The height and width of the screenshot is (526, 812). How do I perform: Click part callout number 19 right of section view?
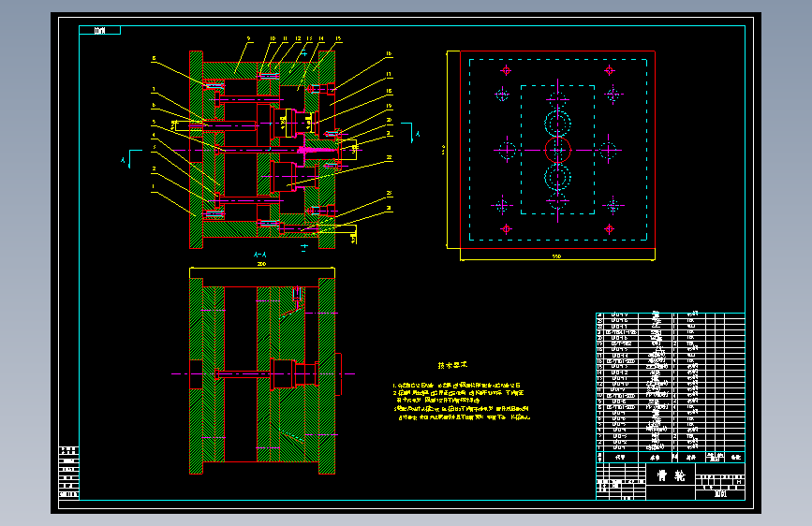coord(389,106)
